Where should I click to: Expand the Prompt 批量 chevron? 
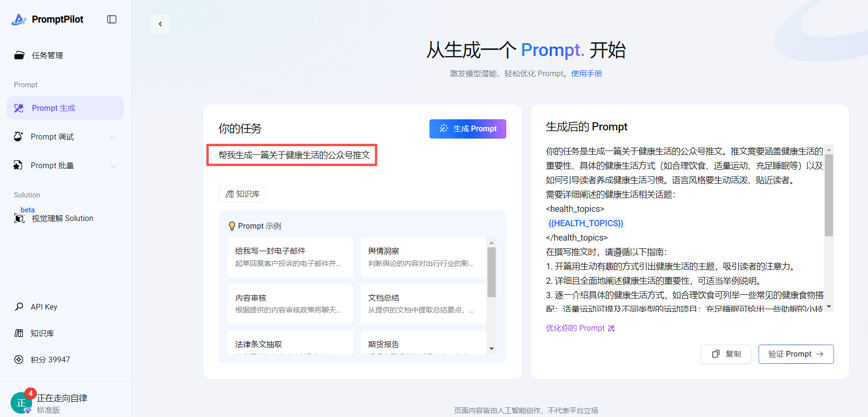pos(113,166)
